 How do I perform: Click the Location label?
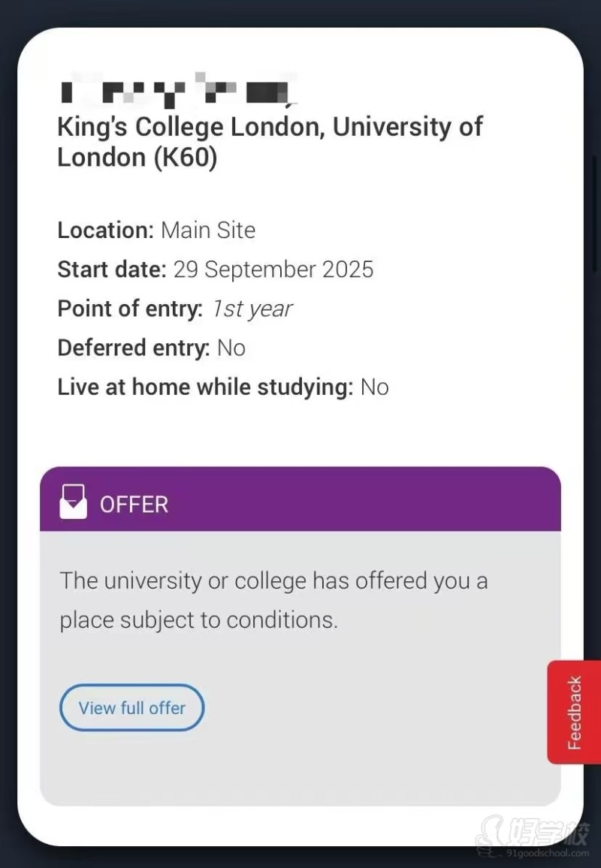pyautogui.click(x=105, y=230)
